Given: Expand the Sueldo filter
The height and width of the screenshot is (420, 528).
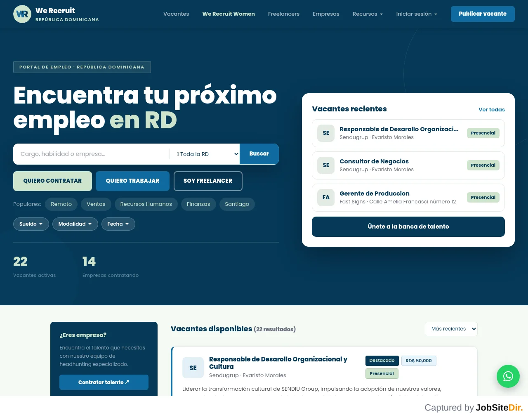Looking at the screenshot, I should [31, 224].
